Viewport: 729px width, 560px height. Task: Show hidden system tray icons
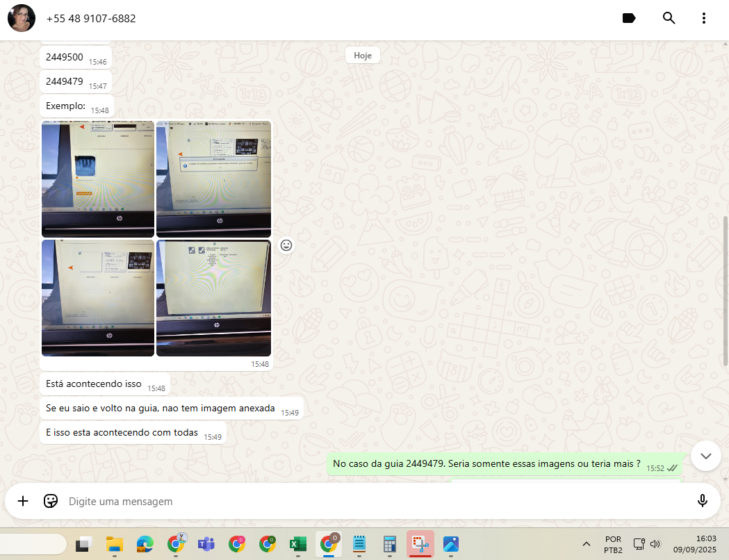pos(587,544)
